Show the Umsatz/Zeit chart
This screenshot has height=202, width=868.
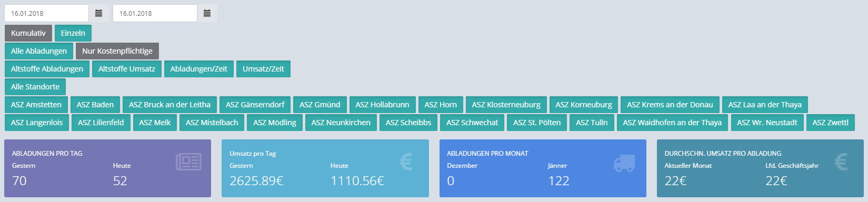(x=263, y=69)
